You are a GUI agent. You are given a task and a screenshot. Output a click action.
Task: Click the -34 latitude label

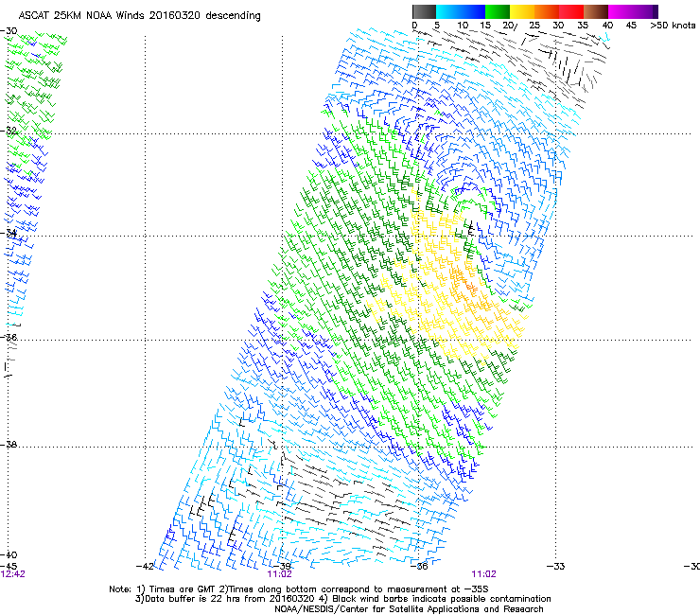(9, 233)
